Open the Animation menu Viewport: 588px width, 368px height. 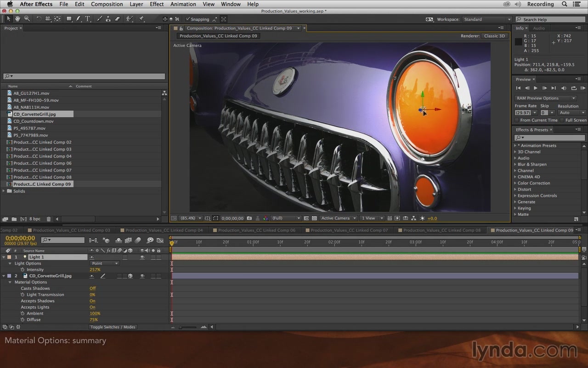coord(183,4)
